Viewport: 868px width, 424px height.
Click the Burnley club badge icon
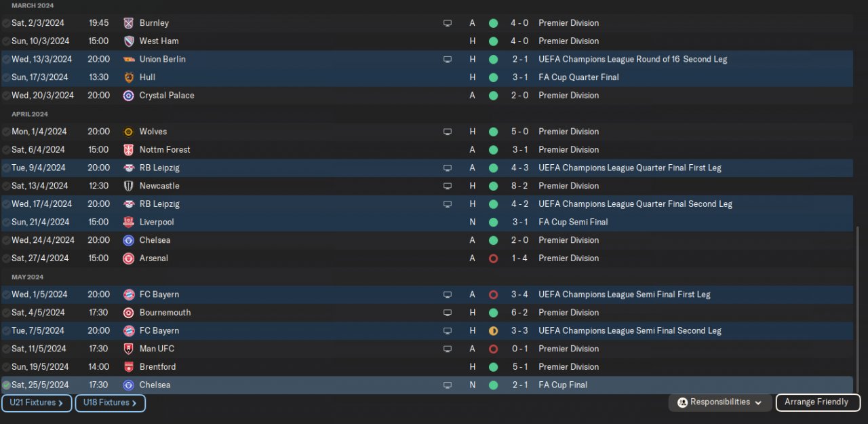pos(128,23)
